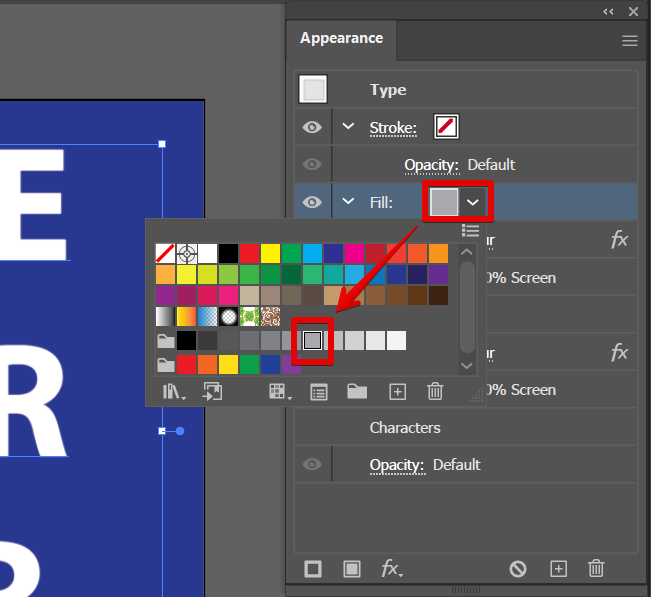Create a New Color Group folder
Viewport: 651px width, 597px height.
tap(357, 392)
